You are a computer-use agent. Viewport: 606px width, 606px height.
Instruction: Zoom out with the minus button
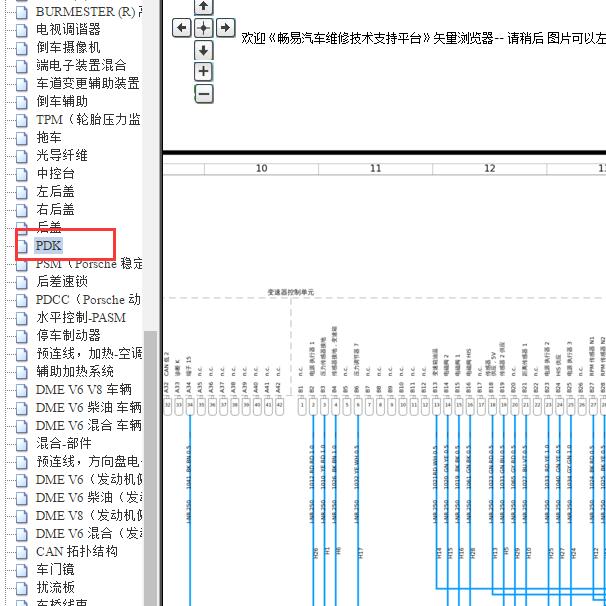[x=204, y=94]
